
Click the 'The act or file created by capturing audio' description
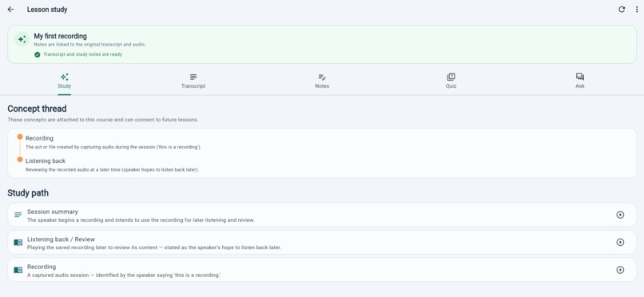tap(113, 147)
